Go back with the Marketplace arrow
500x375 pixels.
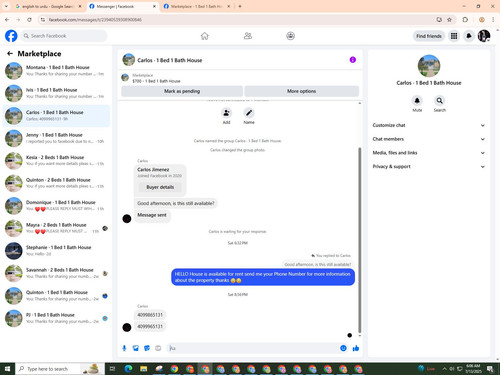click(10, 54)
